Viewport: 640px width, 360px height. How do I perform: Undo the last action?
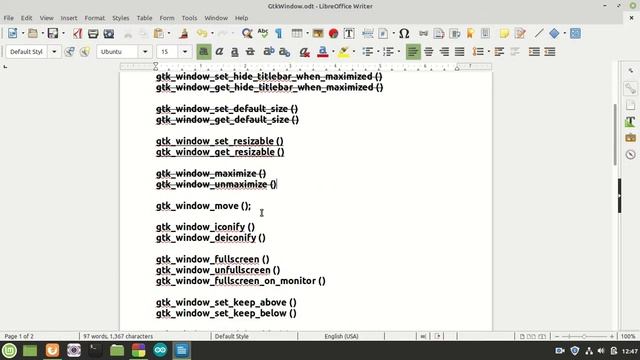click(202, 33)
